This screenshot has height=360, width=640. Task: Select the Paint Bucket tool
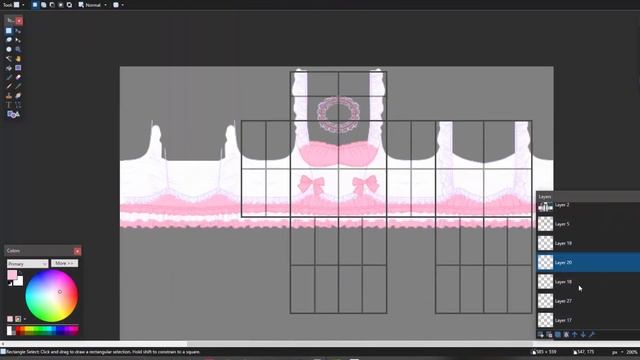(x=9, y=68)
